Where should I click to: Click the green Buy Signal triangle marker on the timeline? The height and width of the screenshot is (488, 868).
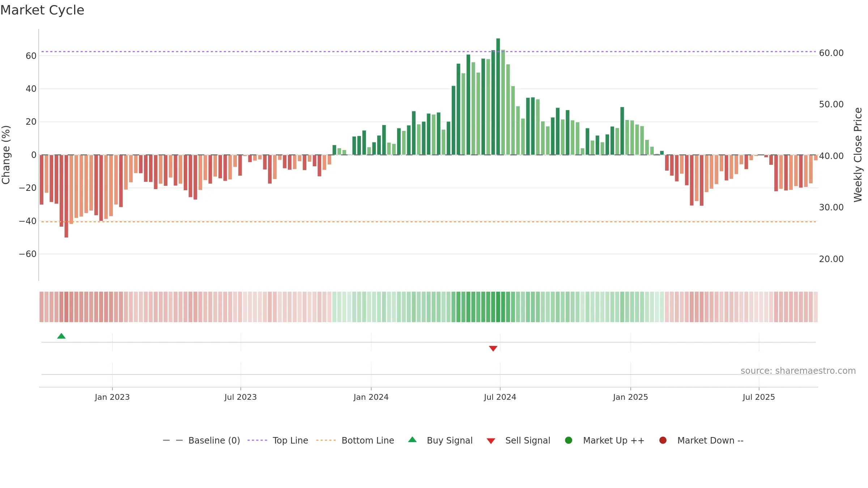point(61,336)
